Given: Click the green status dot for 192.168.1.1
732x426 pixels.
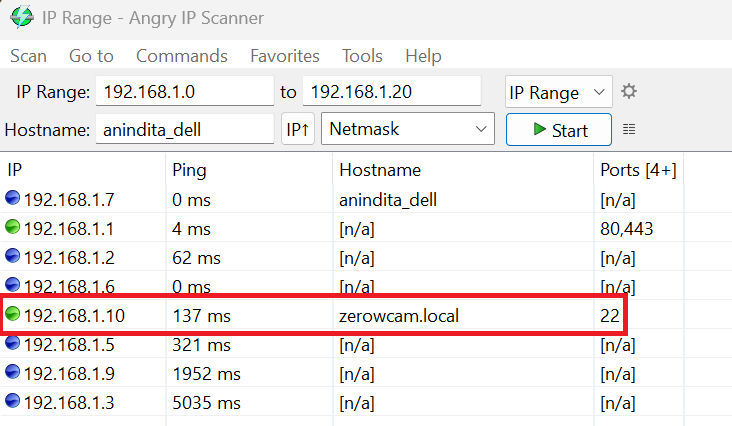Looking at the screenshot, I should [13, 227].
